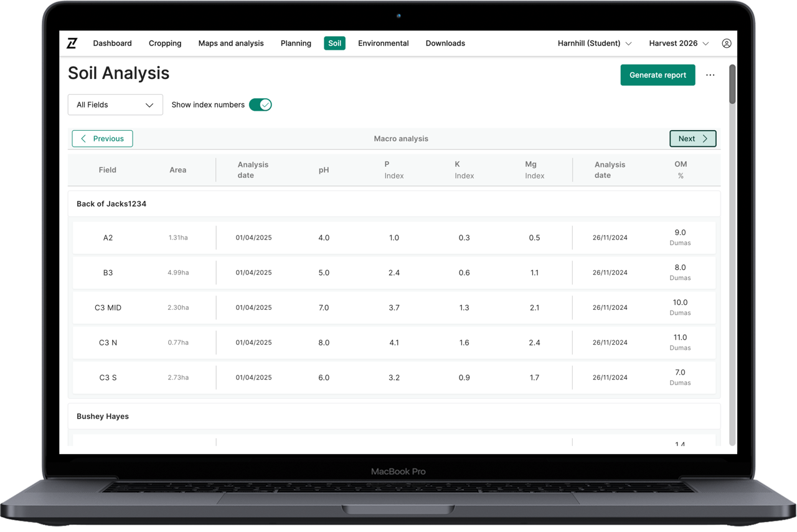Expand the Harnhill (Student) farm selector

[595, 44]
